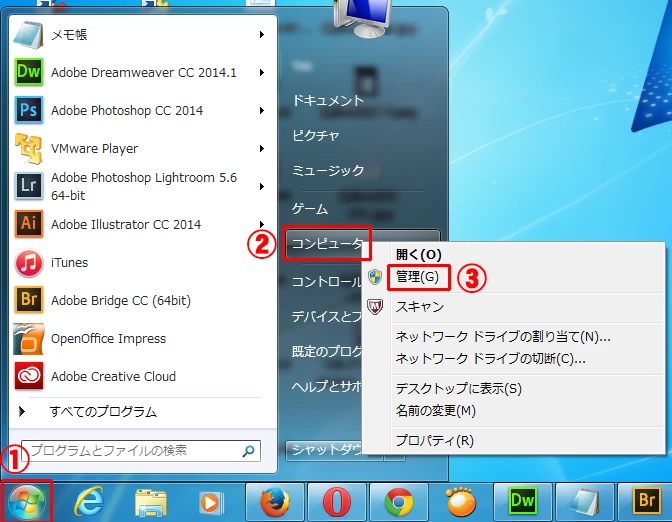672x522 pixels.
Task: Open ピクチャ in Start menu
Action: [x=316, y=135]
